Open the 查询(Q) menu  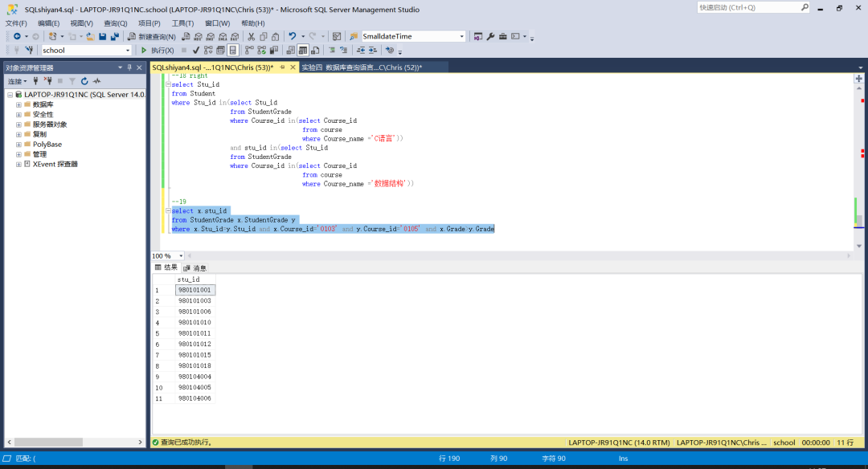click(x=115, y=23)
